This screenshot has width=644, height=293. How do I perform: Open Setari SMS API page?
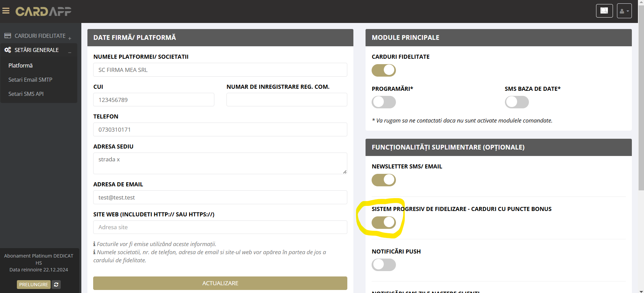pyautogui.click(x=26, y=94)
